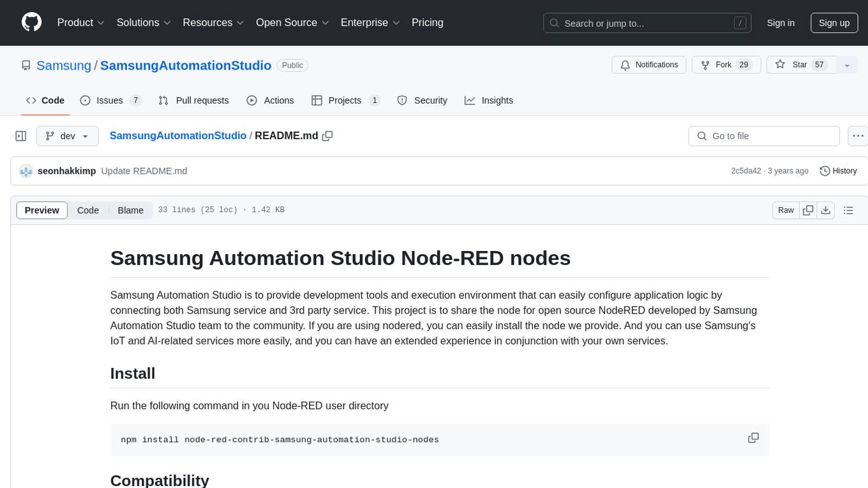Expand the file tree side panel
Screen dimensions: 868x488
[21, 136]
